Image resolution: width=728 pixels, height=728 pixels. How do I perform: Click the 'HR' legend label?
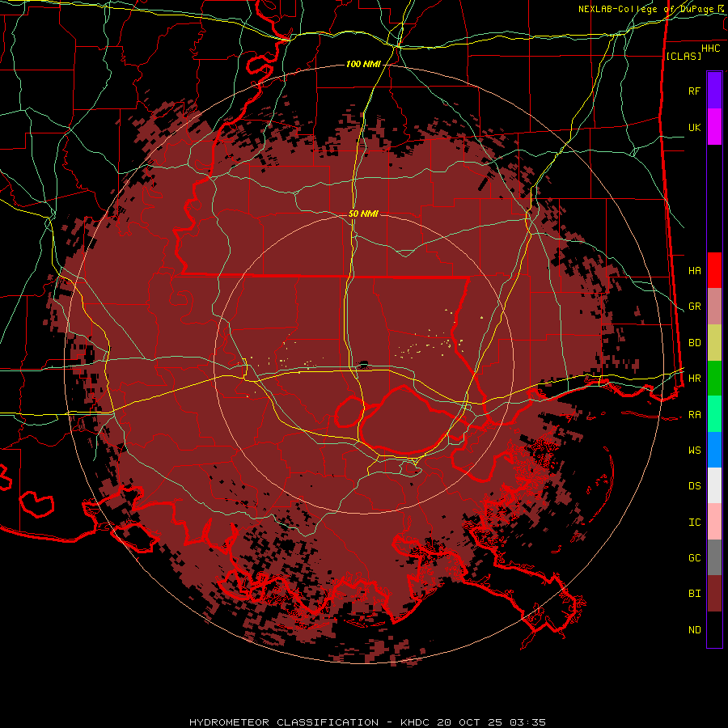[694, 379]
